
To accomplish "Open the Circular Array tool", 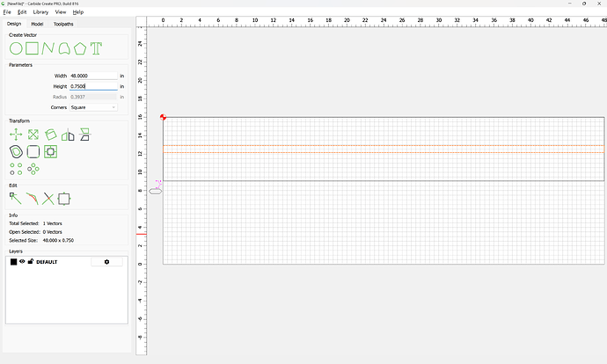I will [x=33, y=169].
